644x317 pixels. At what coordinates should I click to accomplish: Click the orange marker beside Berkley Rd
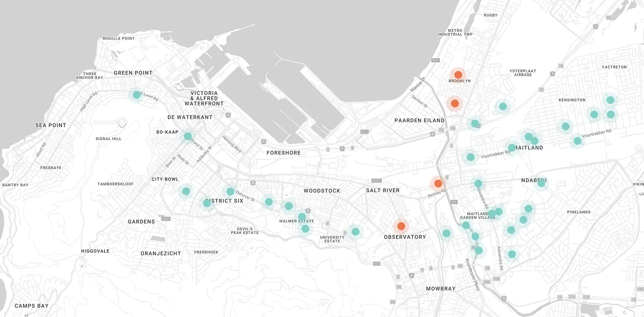point(438,184)
